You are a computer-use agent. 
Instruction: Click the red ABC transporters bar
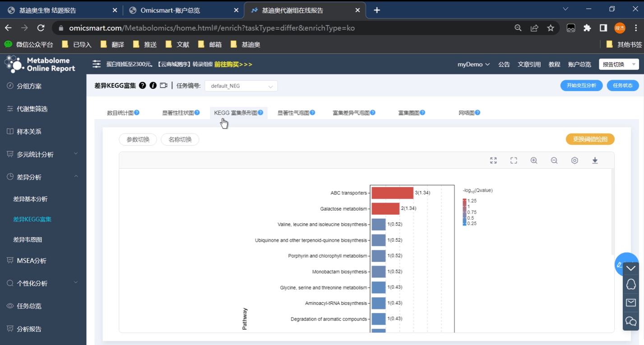tap(392, 193)
